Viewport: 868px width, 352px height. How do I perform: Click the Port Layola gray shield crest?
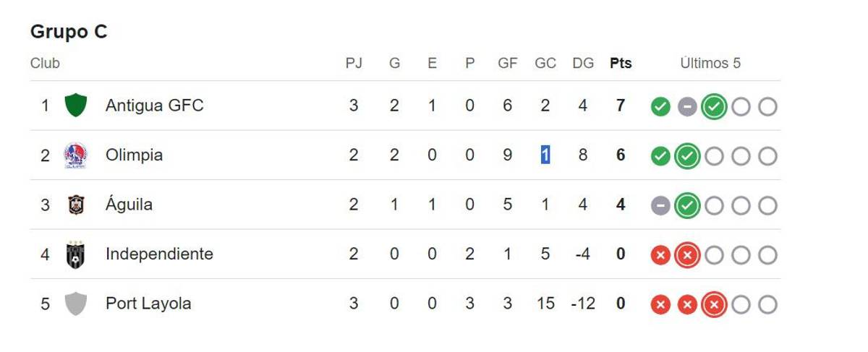(x=75, y=304)
